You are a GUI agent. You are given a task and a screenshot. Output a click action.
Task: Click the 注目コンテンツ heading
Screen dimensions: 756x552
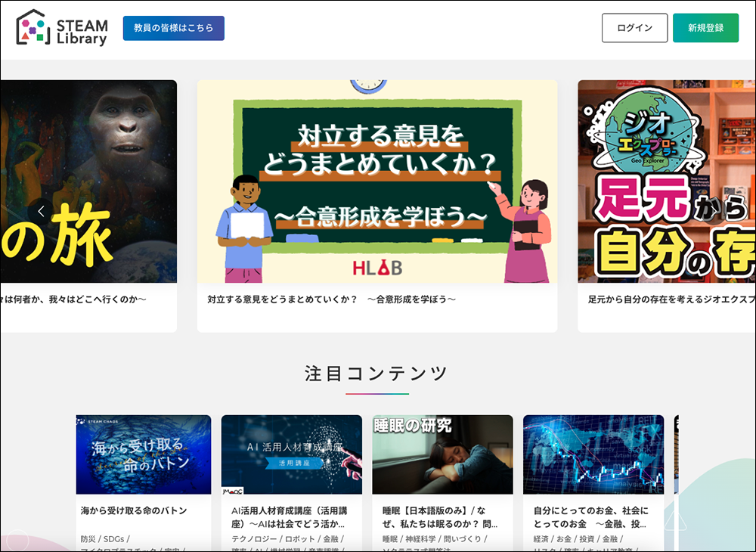pyautogui.click(x=376, y=374)
